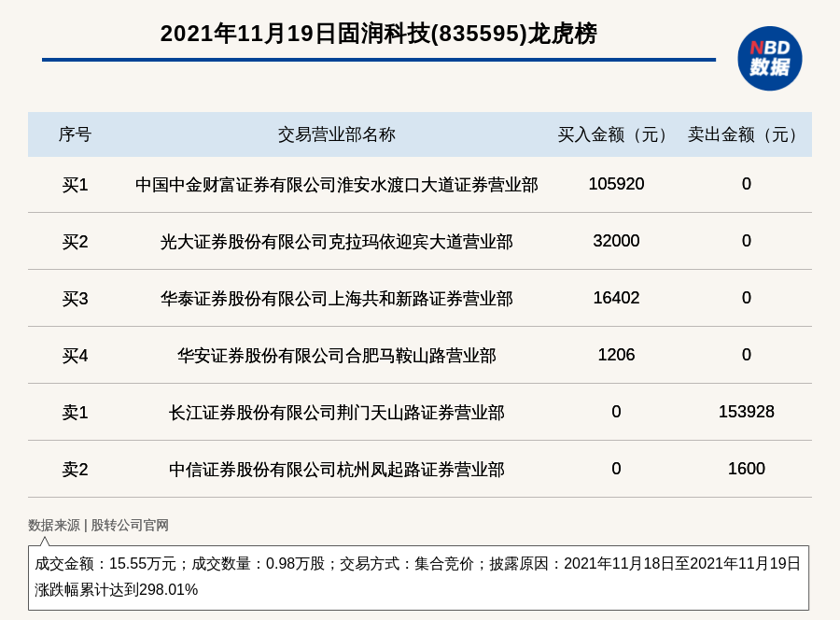Click buy amount 32000
Image resolution: width=840 pixels, height=620 pixels.
click(616, 241)
